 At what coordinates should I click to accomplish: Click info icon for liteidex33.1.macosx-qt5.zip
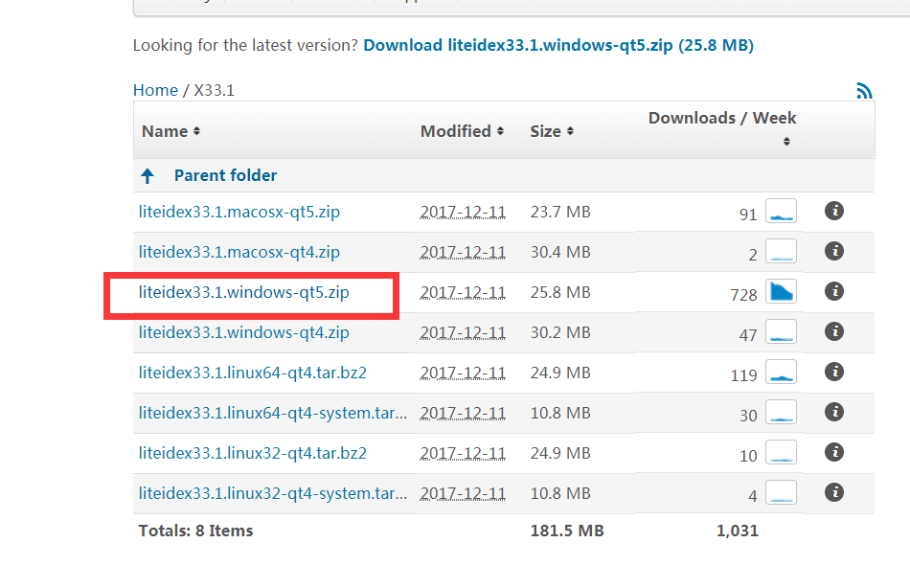point(834,211)
